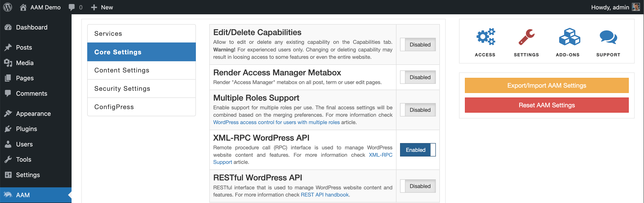Open Appearance menu label
This screenshot has height=203, width=644.
33,114
